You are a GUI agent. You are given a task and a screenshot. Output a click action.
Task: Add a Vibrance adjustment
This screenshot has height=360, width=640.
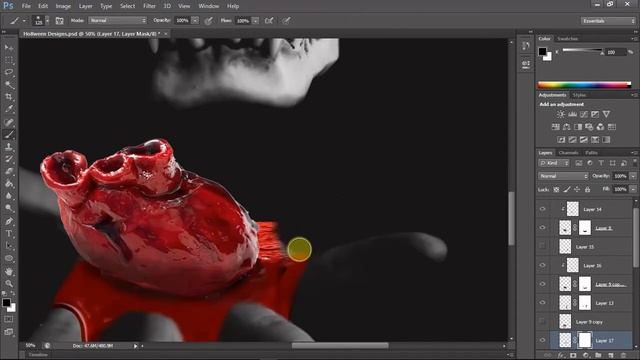[607, 114]
